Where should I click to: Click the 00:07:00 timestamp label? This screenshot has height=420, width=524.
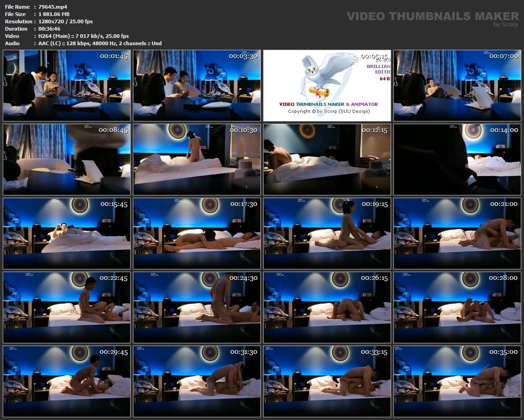(x=503, y=56)
